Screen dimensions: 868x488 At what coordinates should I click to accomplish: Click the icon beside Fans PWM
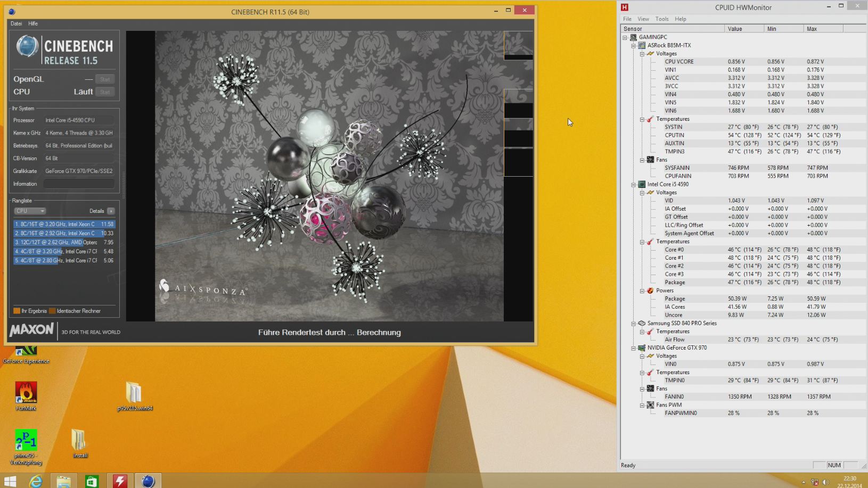point(650,405)
